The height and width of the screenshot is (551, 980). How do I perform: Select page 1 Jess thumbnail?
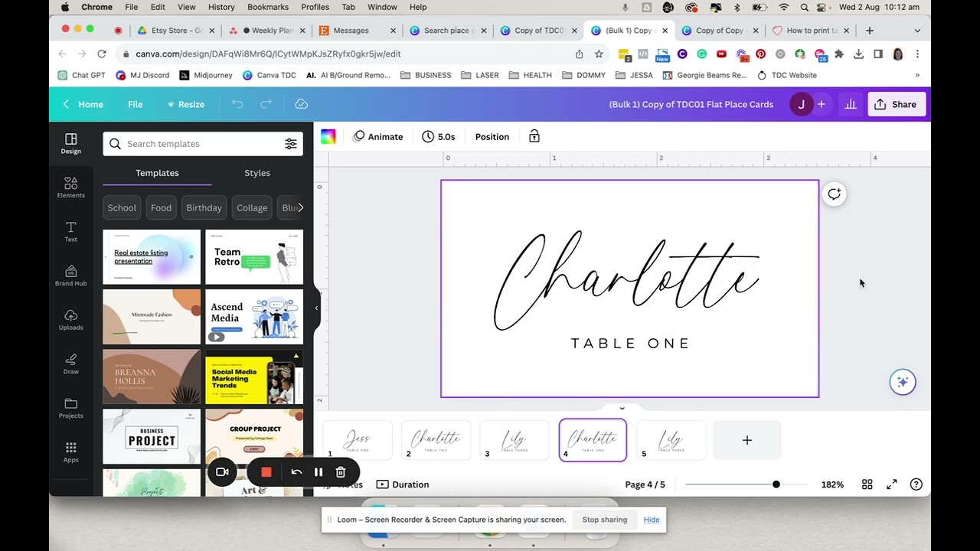pos(358,440)
